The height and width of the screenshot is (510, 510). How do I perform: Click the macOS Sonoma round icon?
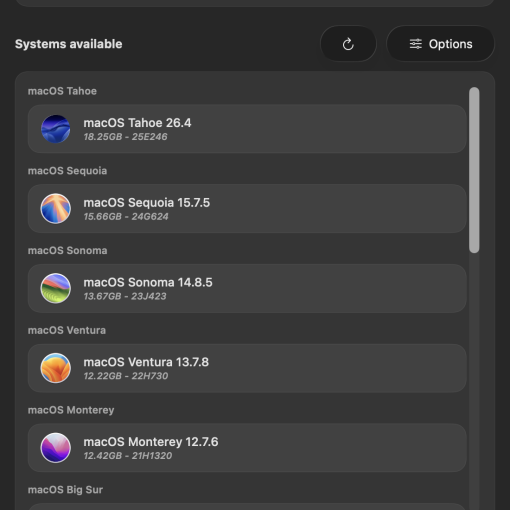tap(56, 288)
